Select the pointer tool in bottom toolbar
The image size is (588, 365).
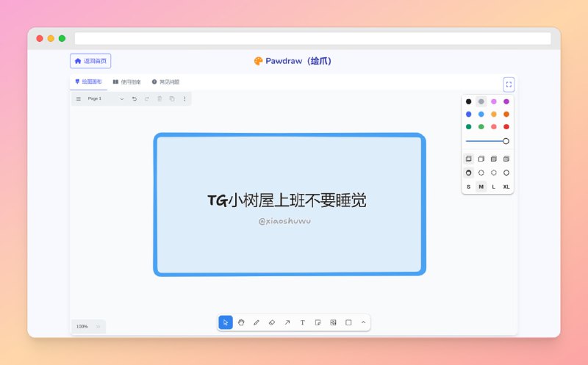226,322
